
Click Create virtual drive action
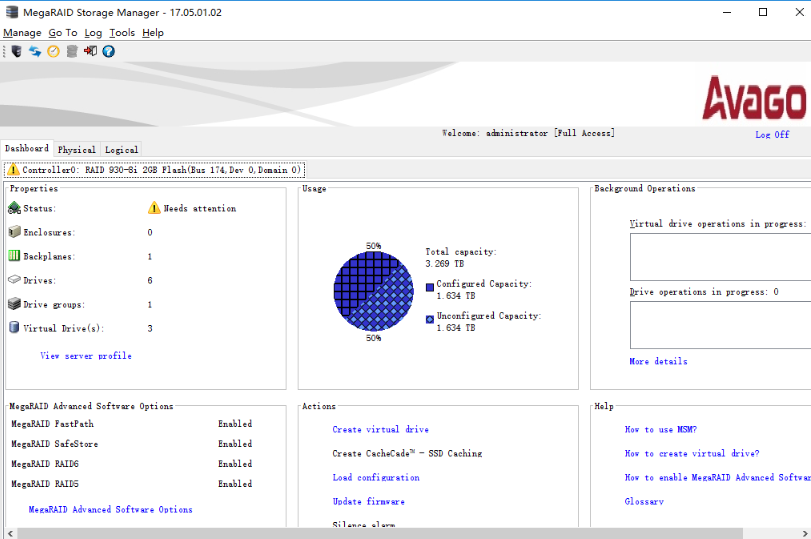pos(381,429)
